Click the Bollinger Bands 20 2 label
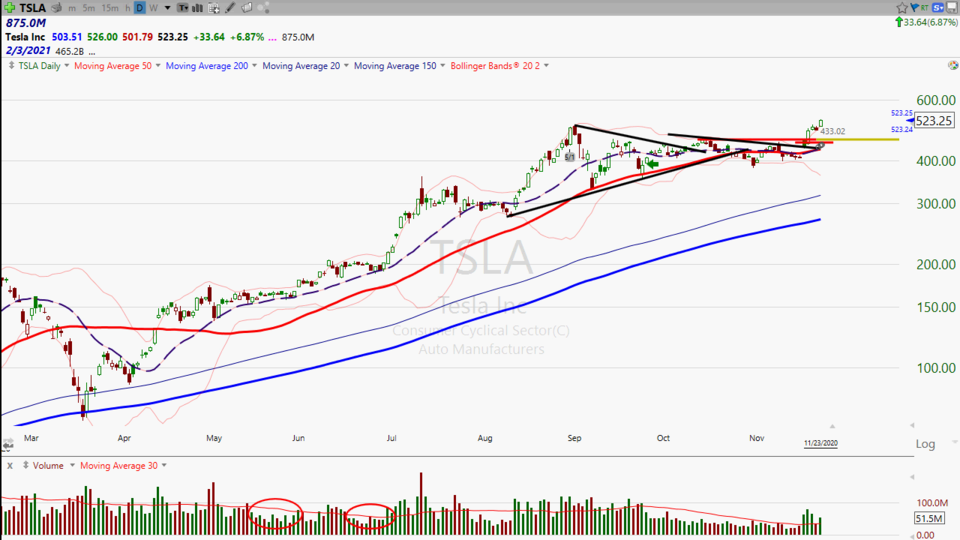The image size is (960, 540). pyautogui.click(x=495, y=66)
